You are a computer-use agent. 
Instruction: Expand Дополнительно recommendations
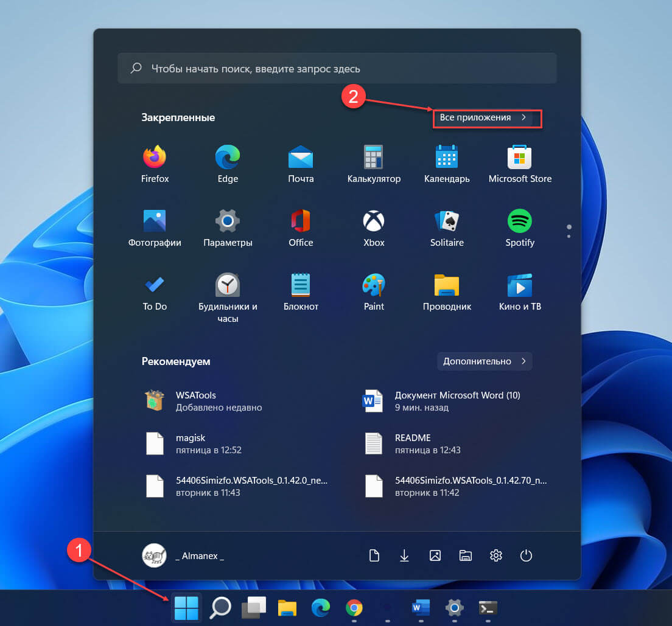coord(485,361)
